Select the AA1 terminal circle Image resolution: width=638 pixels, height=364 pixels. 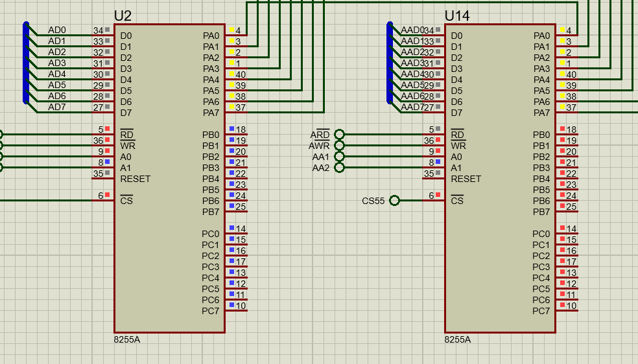click(x=339, y=156)
